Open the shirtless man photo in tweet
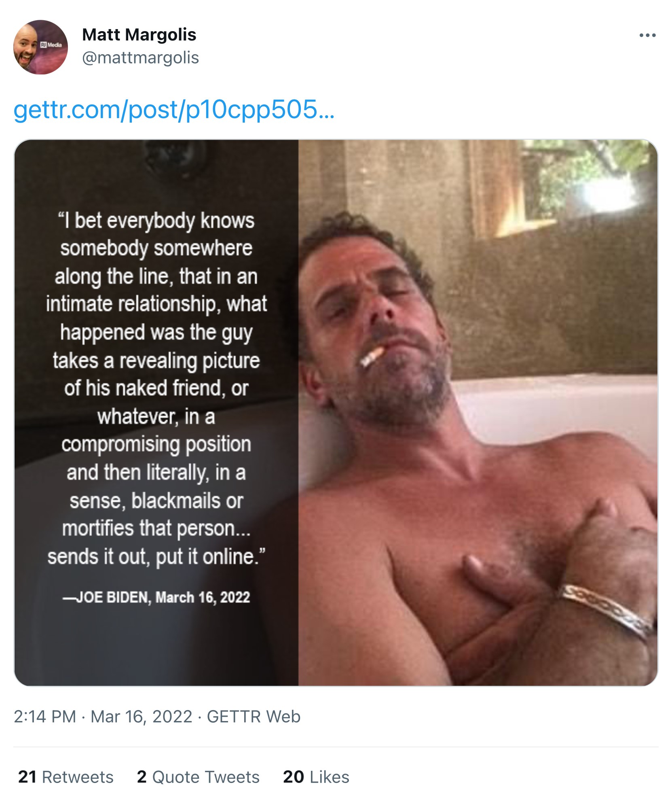Screen dimensions: 672x804 point(477,413)
